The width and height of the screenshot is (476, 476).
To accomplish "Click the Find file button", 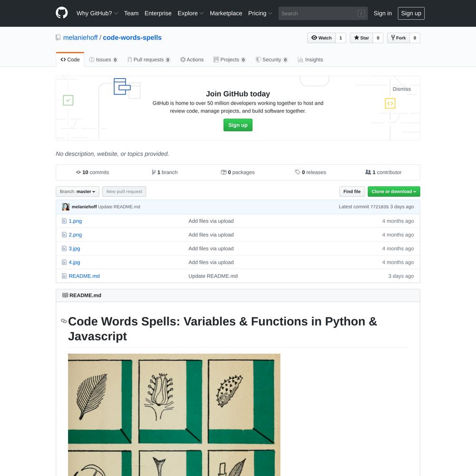I will [352, 191].
